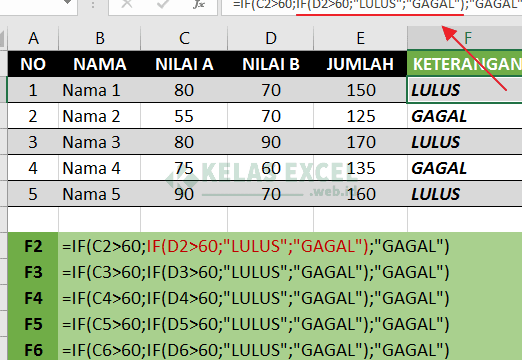Click the formula text starting =IF(C4>60

[256, 299]
